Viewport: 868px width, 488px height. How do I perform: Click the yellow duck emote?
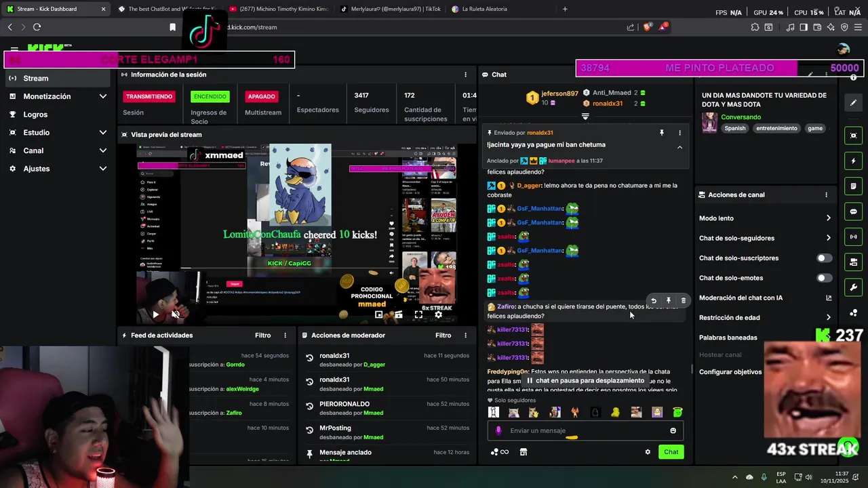coord(615,412)
